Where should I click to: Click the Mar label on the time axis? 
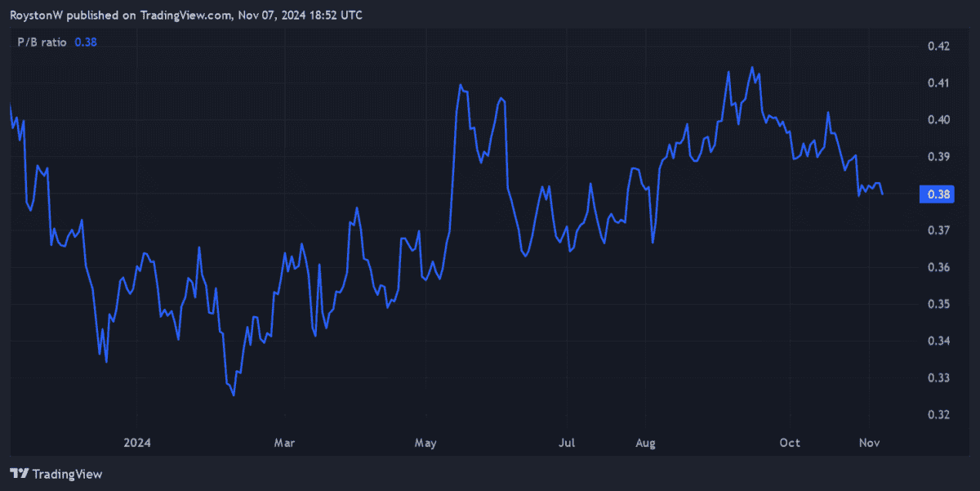tap(283, 443)
